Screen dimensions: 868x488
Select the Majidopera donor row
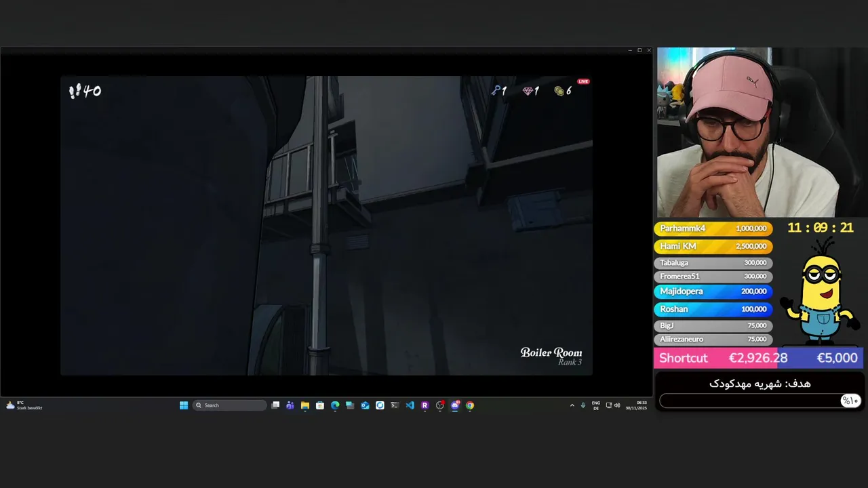point(713,291)
